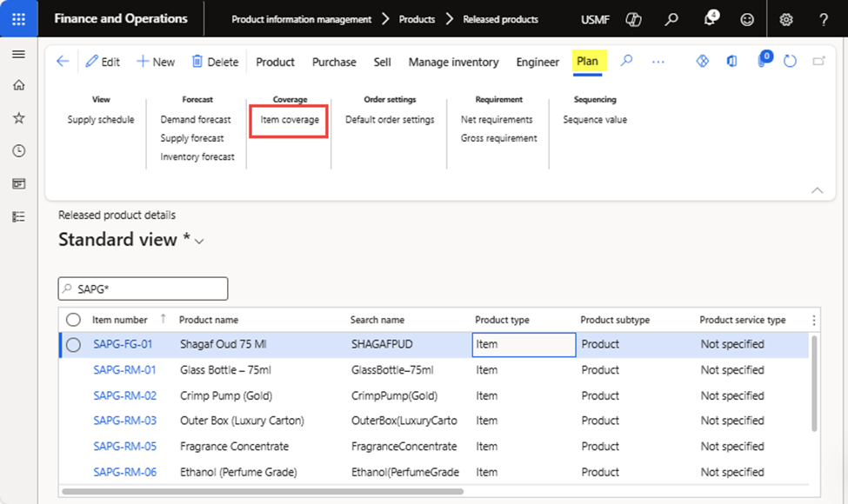The image size is (848, 504).
Task: Open the feedback smiley icon
Action: pyautogui.click(x=747, y=19)
